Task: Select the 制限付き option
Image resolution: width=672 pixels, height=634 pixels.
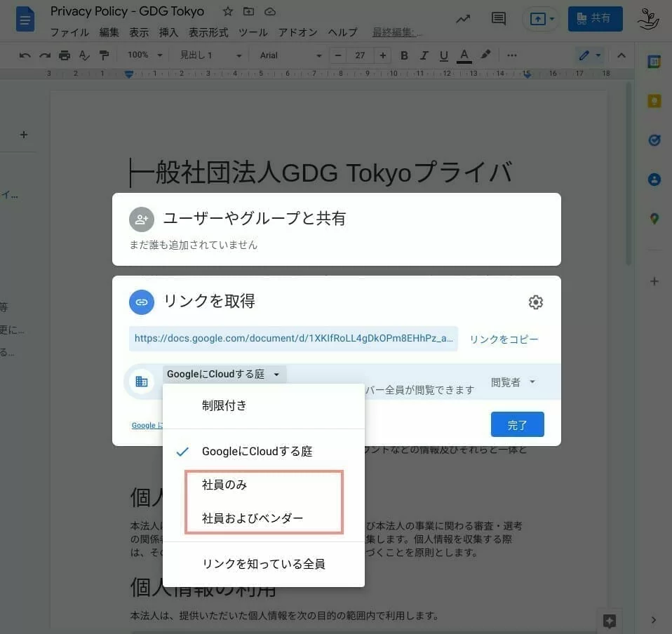Action: click(x=264, y=405)
